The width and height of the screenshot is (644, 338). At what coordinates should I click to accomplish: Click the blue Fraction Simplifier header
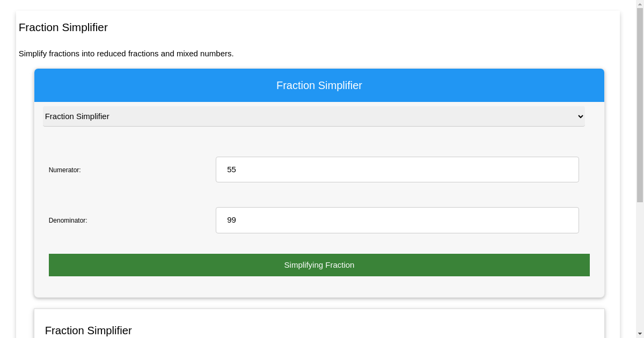[x=319, y=85]
